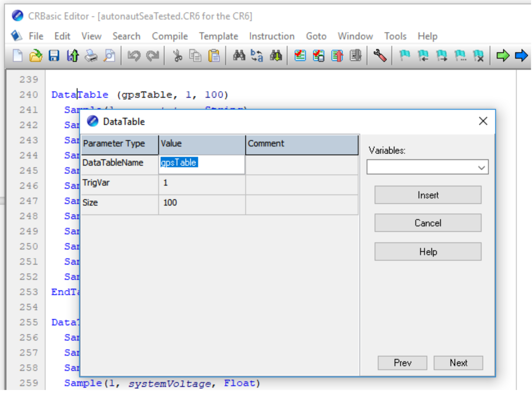Clear all bookmarks flag icon
The image size is (532, 397).
click(x=478, y=56)
